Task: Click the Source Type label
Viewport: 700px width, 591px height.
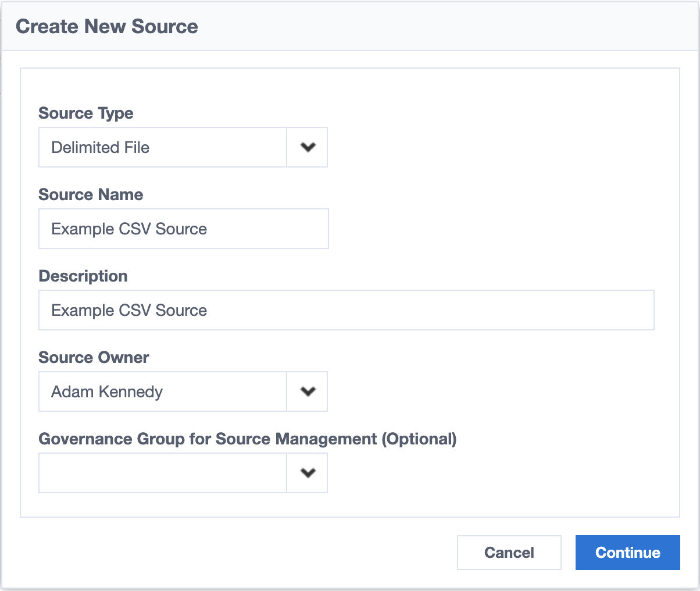Action: (85, 113)
